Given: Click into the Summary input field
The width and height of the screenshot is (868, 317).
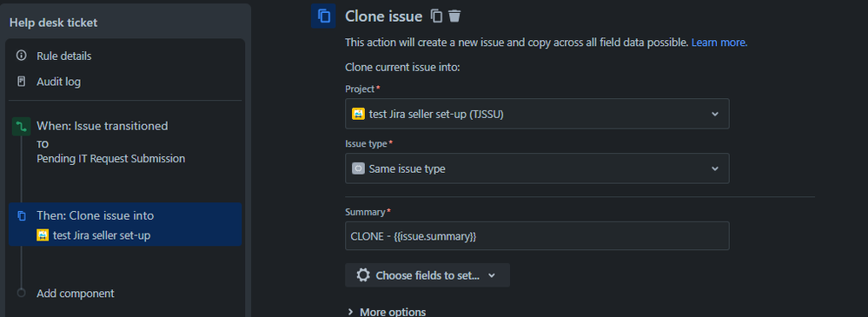Looking at the screenshot, I should coord(537,236).
